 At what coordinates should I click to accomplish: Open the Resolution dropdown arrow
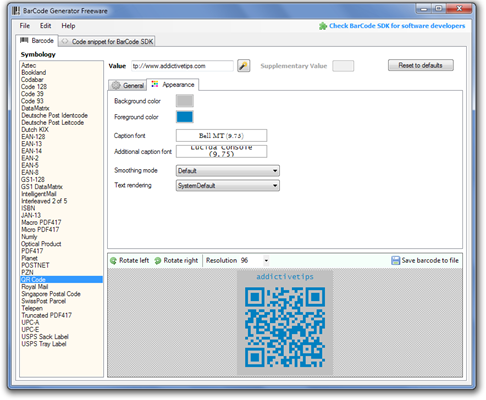tap(266, 261)
